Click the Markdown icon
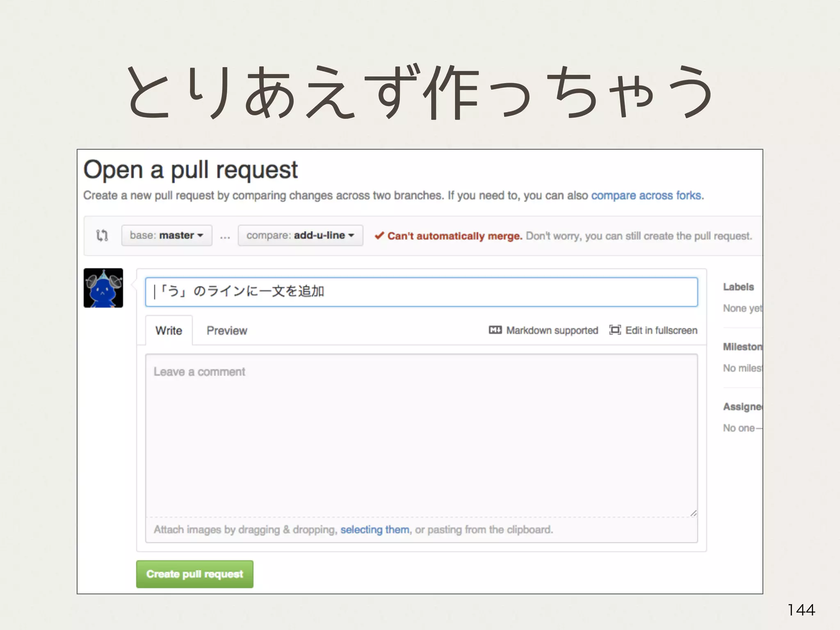The image size is (840, 630). click(495, 330)
